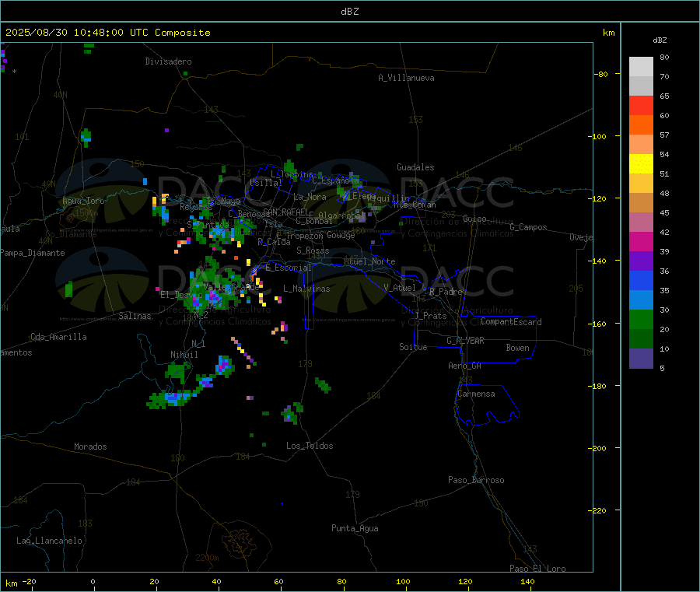Select the Guico location label

pos(474,219)
